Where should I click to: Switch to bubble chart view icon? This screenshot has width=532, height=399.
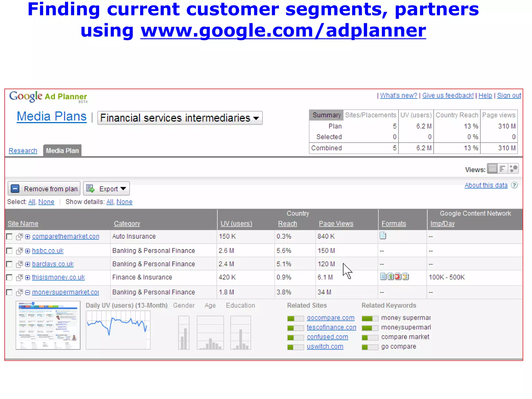513,169
